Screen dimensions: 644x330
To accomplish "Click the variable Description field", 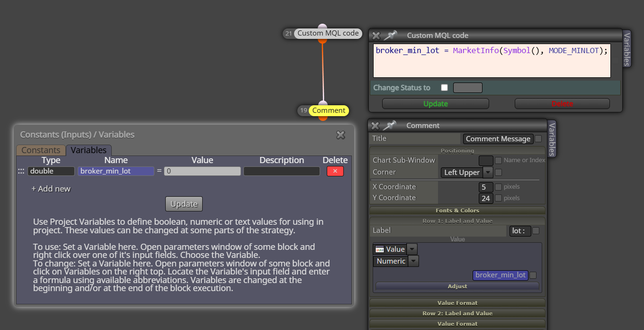I will pyautogui.click(x=282, y=171).
